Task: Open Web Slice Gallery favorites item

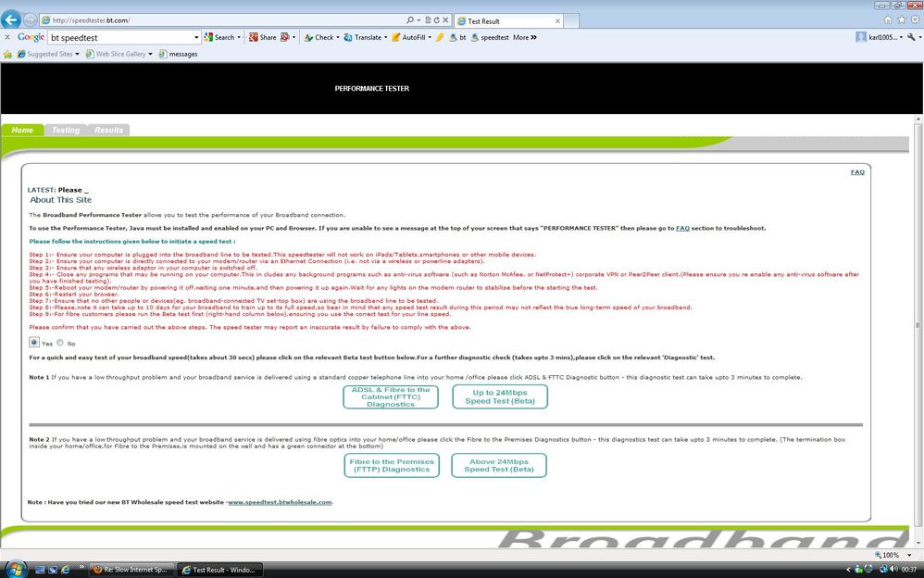Action: (119, 55)
